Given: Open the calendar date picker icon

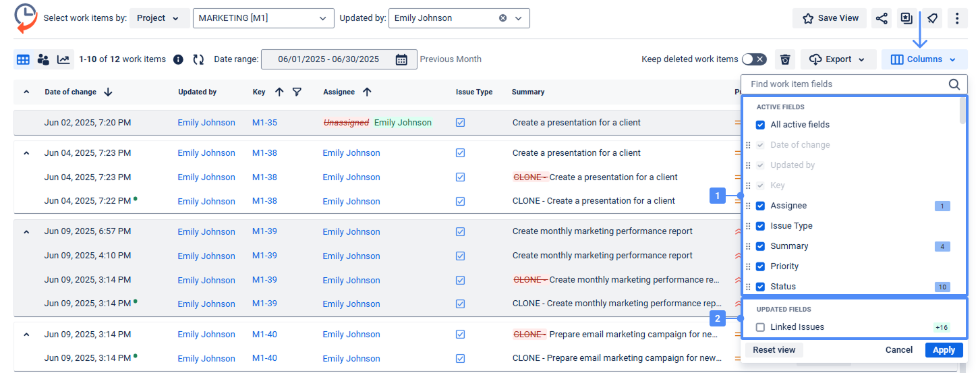Looking at the screenshot, I should (401, 59).
